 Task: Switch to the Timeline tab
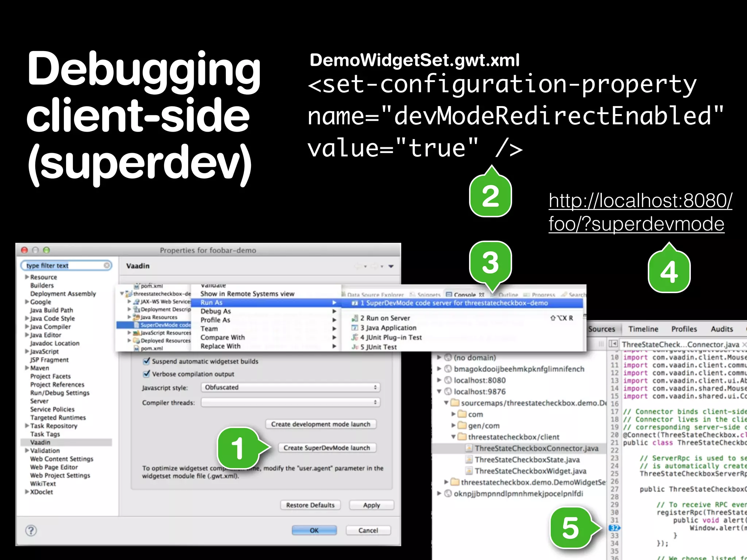tap(643, 329)
